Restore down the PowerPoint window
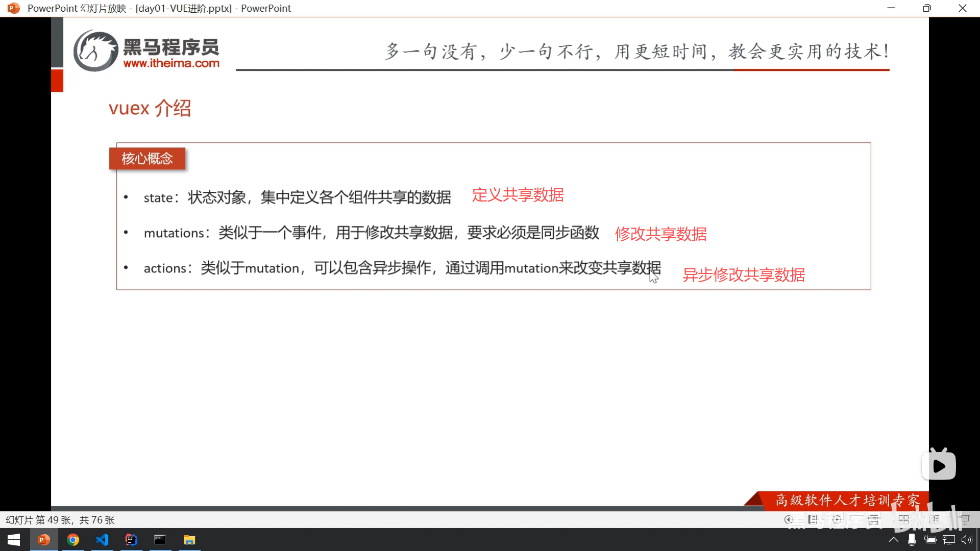The image size is (980, 551). pos(926,8)
